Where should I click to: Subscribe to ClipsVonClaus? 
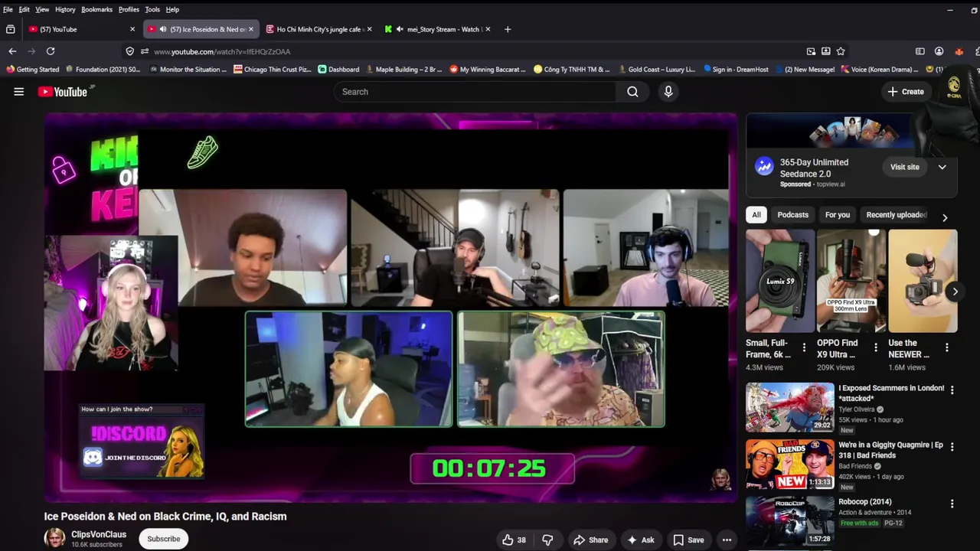tap(164, 539)
